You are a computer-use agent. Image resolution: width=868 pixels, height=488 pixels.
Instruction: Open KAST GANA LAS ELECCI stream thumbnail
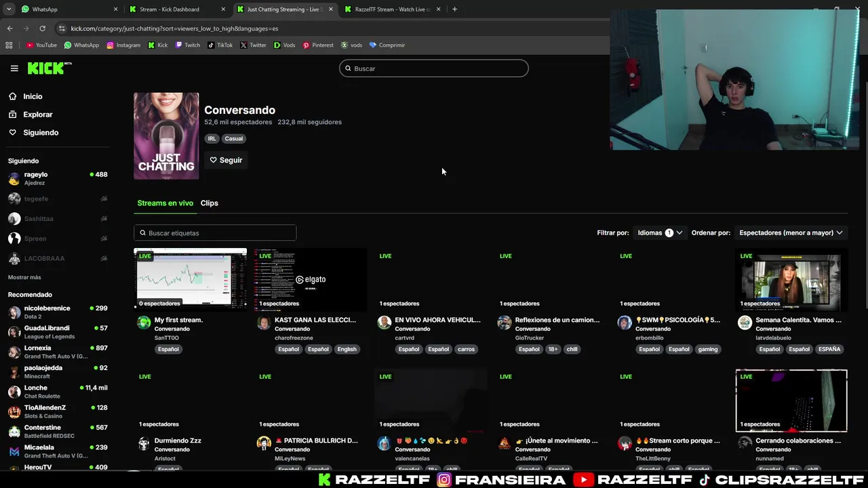click(311, 279)
